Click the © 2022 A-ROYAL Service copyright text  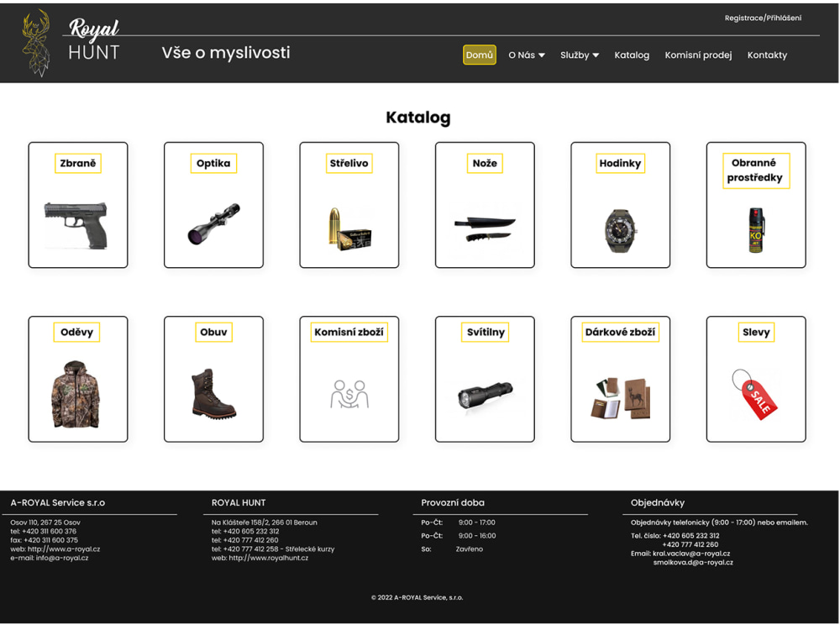point(417,598)
